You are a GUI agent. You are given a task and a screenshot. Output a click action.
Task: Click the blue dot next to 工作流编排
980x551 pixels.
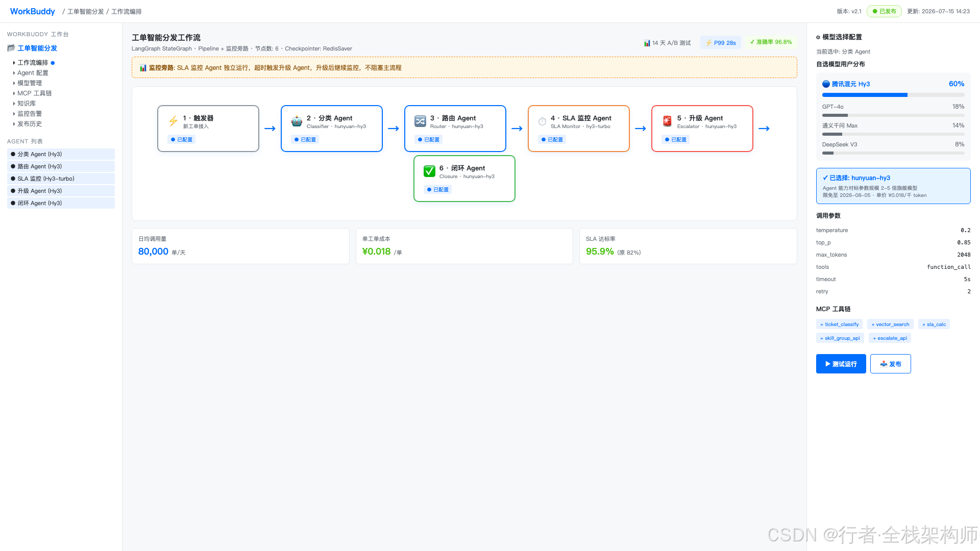click(53, 63)
